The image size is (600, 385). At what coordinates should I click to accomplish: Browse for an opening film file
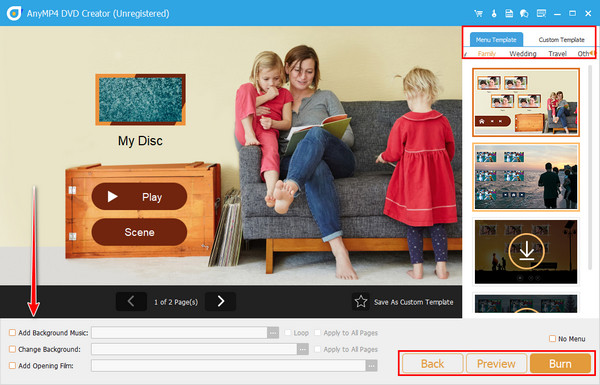371,365
